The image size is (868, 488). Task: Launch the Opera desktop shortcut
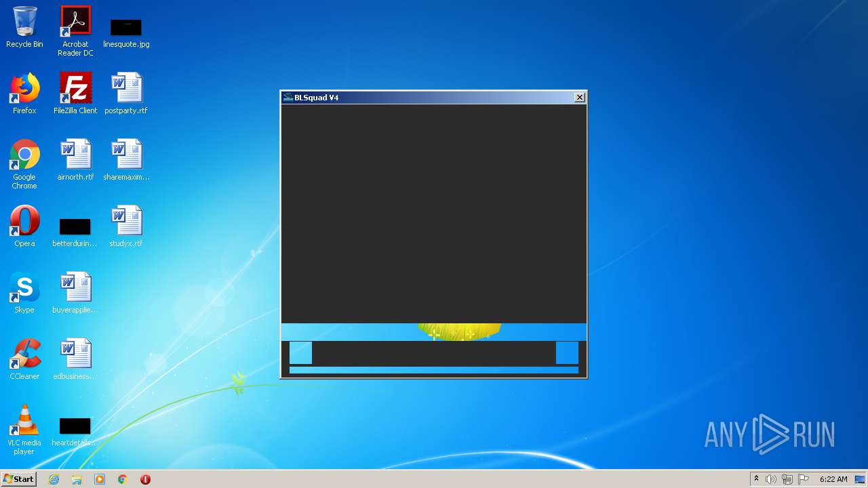coord(24,226)
